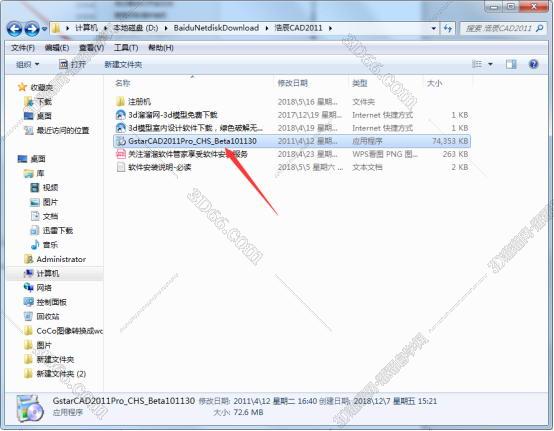Select 计算机 in the address path
554x431 pixels.
tap(87, 28)
